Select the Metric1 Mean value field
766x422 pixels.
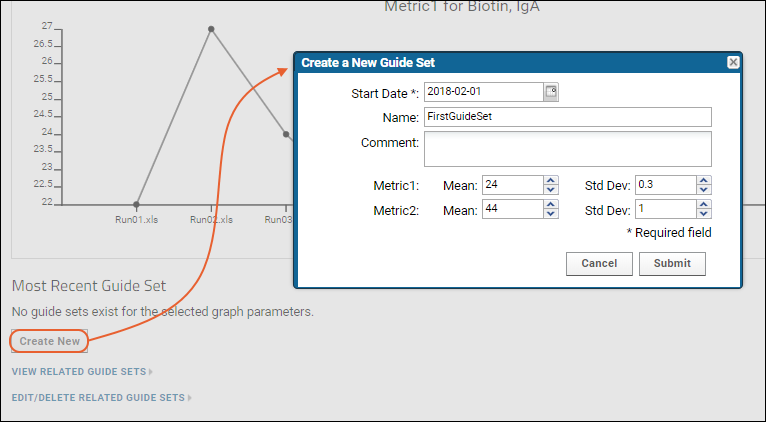coord(513,185)
